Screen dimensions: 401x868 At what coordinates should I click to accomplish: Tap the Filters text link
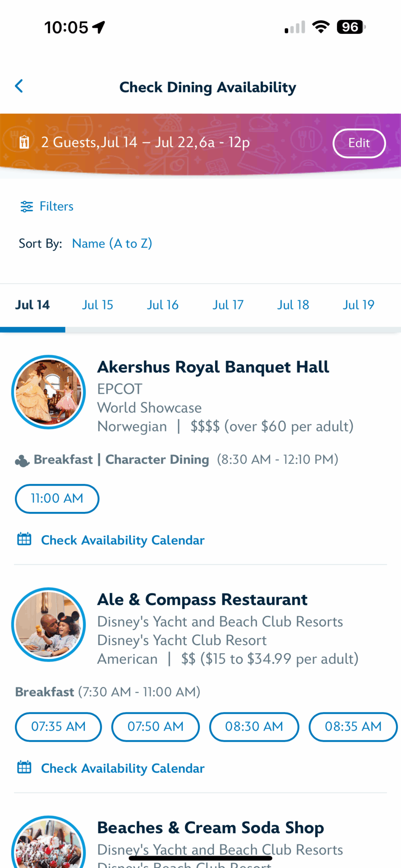pyautogui.click(x=56, y=206)
